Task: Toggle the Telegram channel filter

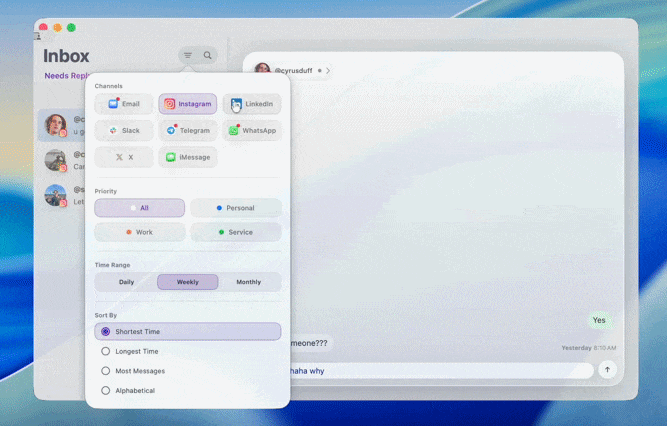Action: click(x=188, y=131)
